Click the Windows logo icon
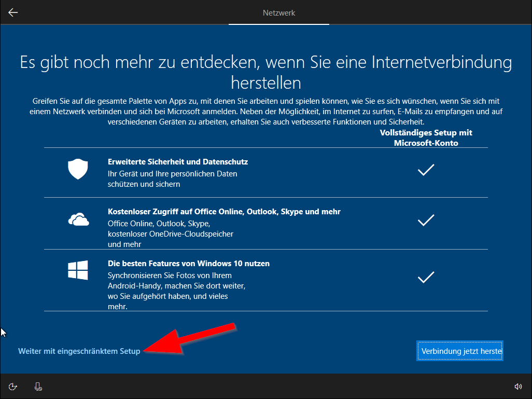532x399 pixels. [x=78, y=270]
